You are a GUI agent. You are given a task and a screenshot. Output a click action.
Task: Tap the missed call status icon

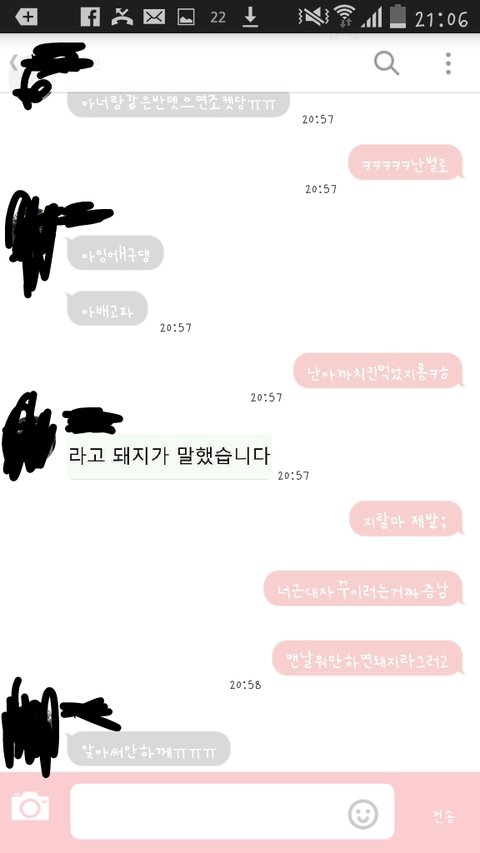pyautogui.click(x=122, y=17)
